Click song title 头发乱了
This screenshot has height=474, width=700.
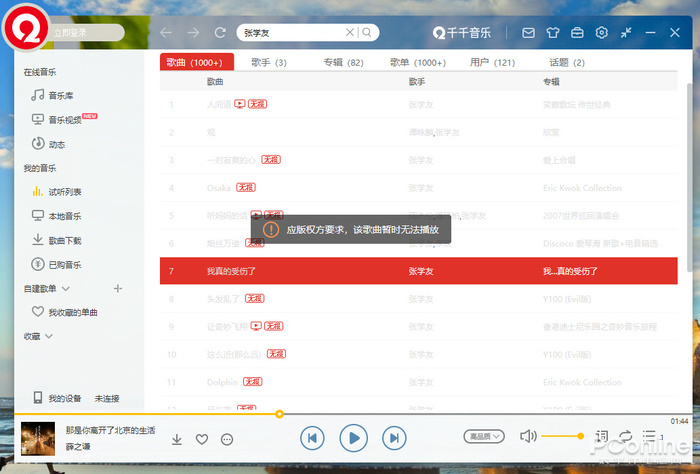click(x=223, y=299)
